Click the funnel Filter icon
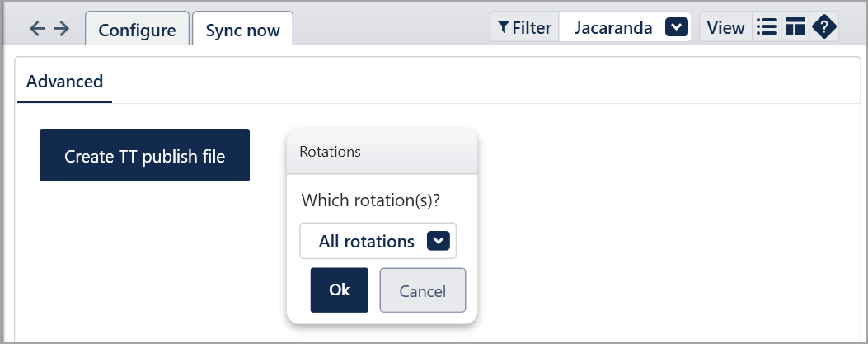The height and width of the screenshot is (344, 868). [x=503, y=27]
